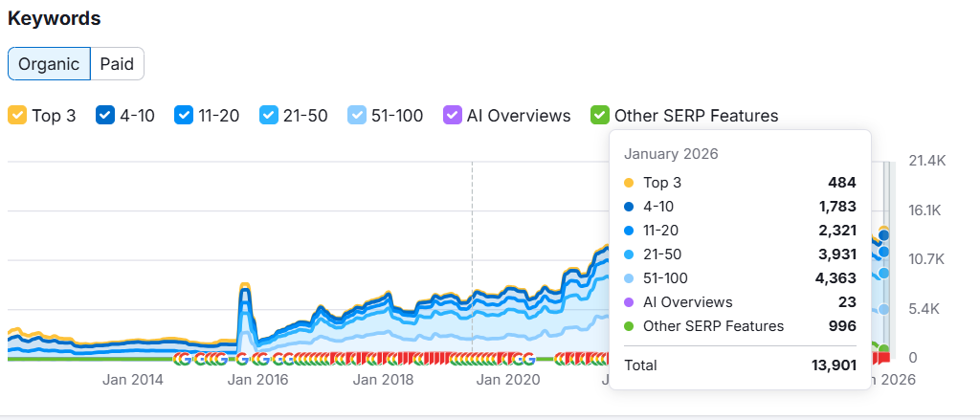Click the green Other SERP Features data point

tap(885, 350)
